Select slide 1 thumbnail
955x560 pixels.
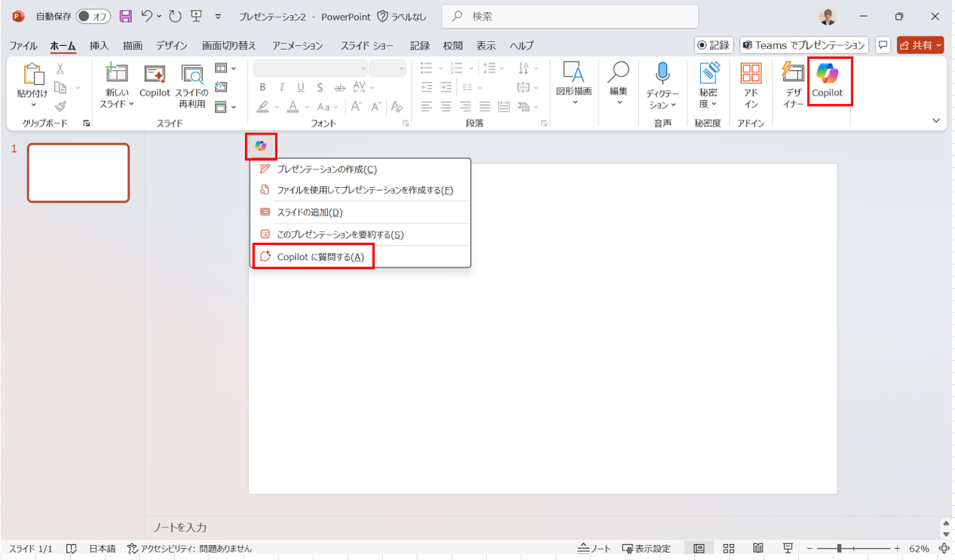click(78, 173)
